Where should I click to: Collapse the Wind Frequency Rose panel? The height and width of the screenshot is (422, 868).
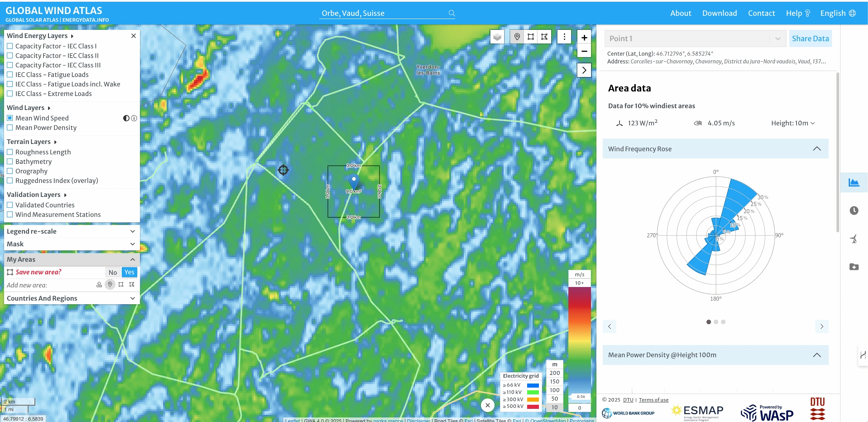click(816, 149)
